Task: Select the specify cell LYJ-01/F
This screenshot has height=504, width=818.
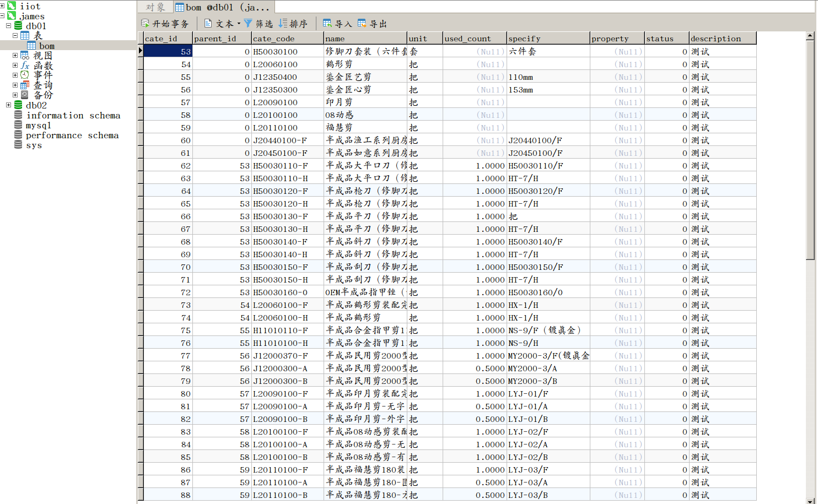Action: point(548,393)
